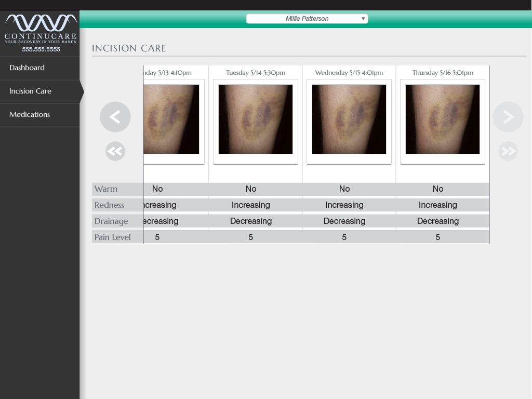Click the Redness value for Thursday 5/16
Screen dimensions: 532x399
pyautogui.click(x=438, y=205)
